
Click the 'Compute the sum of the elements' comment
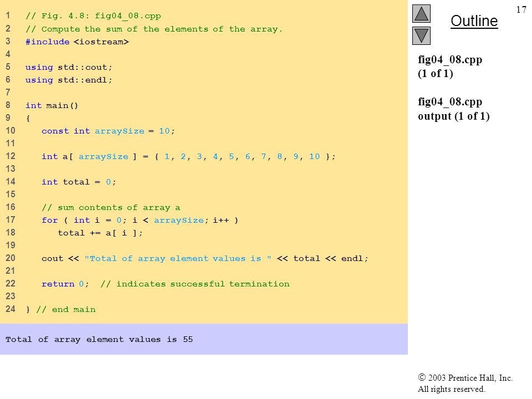click(154, 29)
